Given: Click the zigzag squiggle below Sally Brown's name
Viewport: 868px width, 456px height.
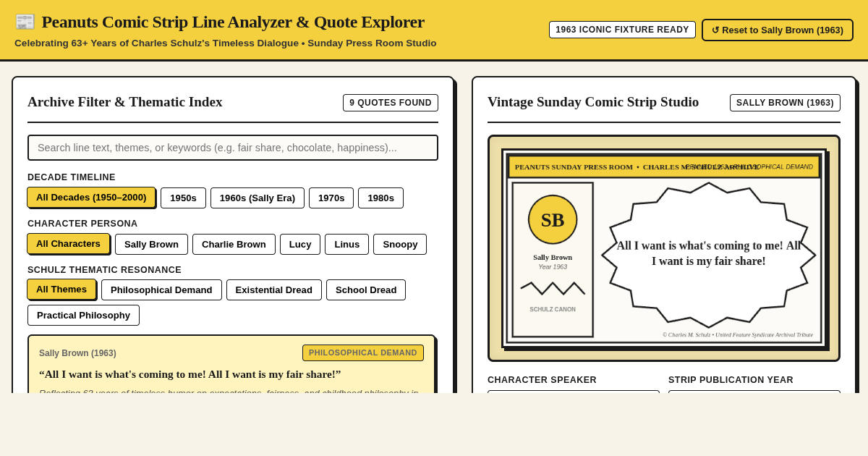Looking at the screenshot, I should click(x=553, y=288).
